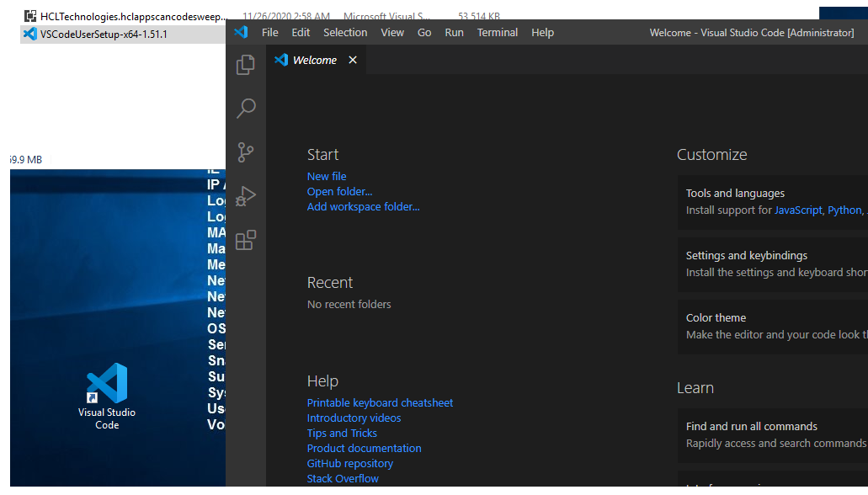The height and width of the screenshot is (495, 868).
Task: Open the Source Control icon
Action: [x=245, y=152]
